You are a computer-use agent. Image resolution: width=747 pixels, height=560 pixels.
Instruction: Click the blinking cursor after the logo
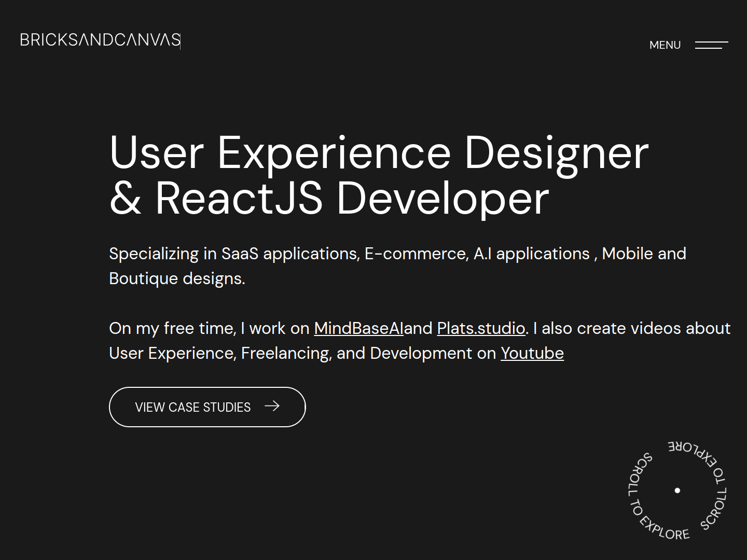[x=180, y=40]
